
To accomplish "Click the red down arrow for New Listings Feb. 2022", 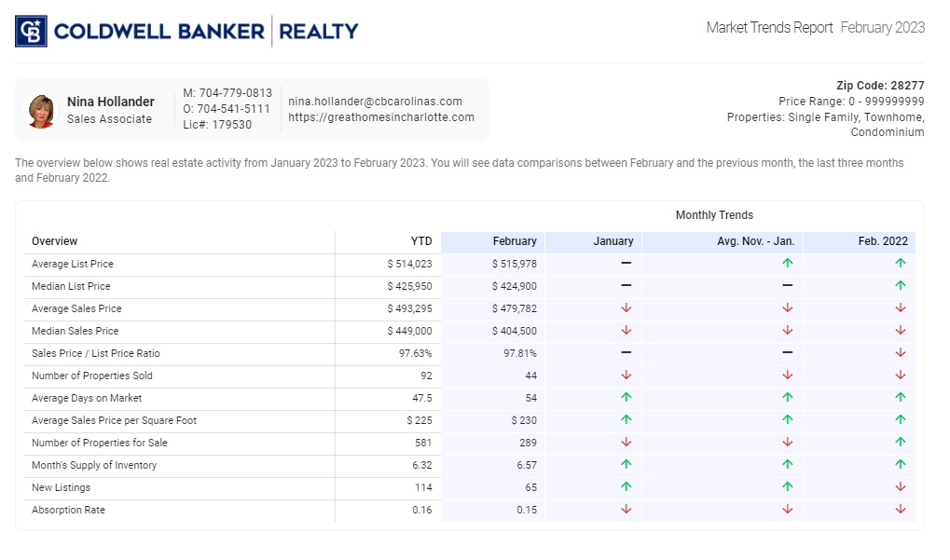I will coord(900,487).
